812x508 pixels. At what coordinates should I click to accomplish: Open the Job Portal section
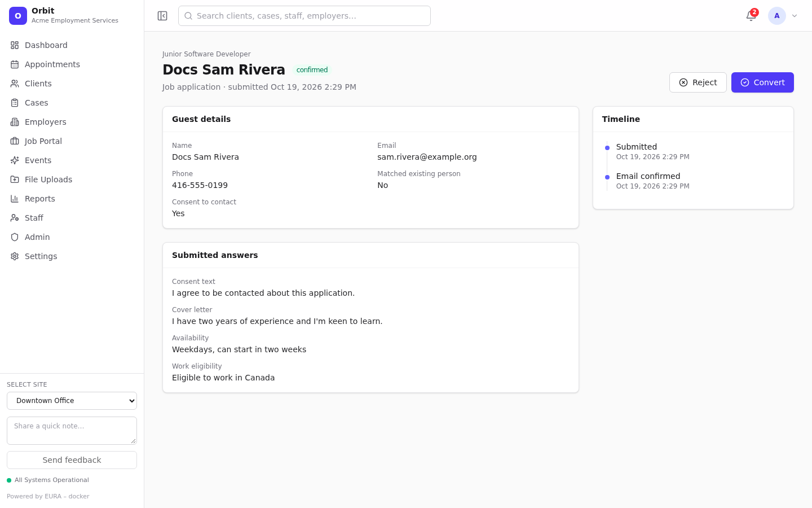click(72, 141)
